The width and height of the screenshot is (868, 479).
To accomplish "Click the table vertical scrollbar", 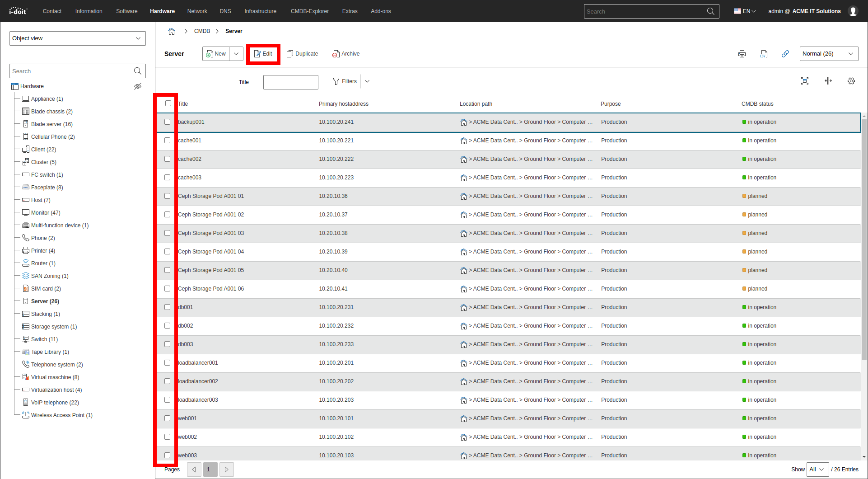I will coord(864,239).
